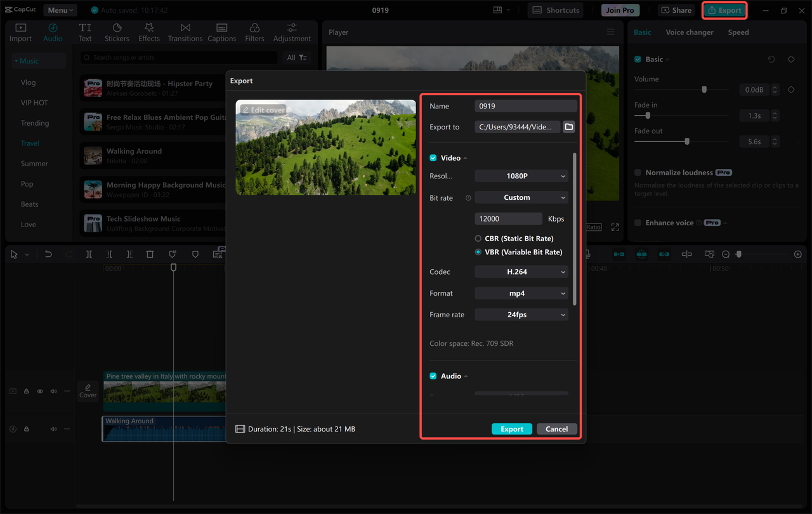Open the Filters panel

(255, 32)
